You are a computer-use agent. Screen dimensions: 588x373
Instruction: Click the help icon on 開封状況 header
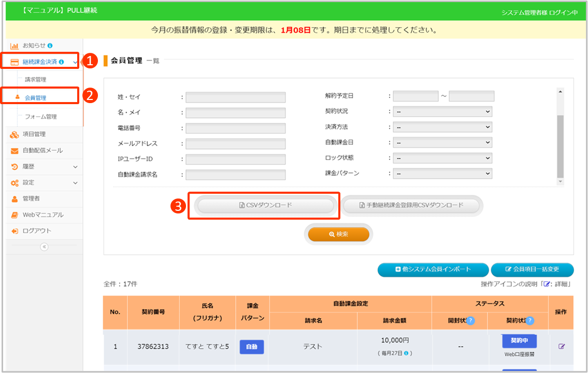pyautogui.click(x=470, y=321)
